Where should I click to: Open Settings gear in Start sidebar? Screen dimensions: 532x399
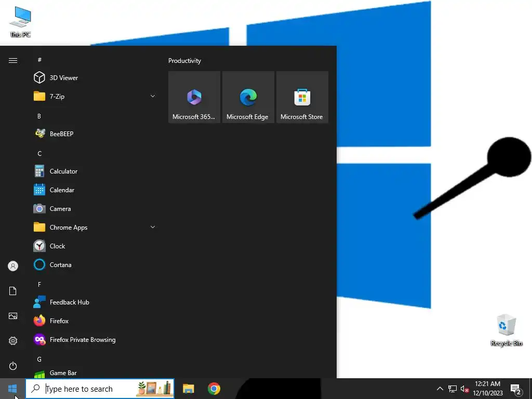(x=13, y=341)
